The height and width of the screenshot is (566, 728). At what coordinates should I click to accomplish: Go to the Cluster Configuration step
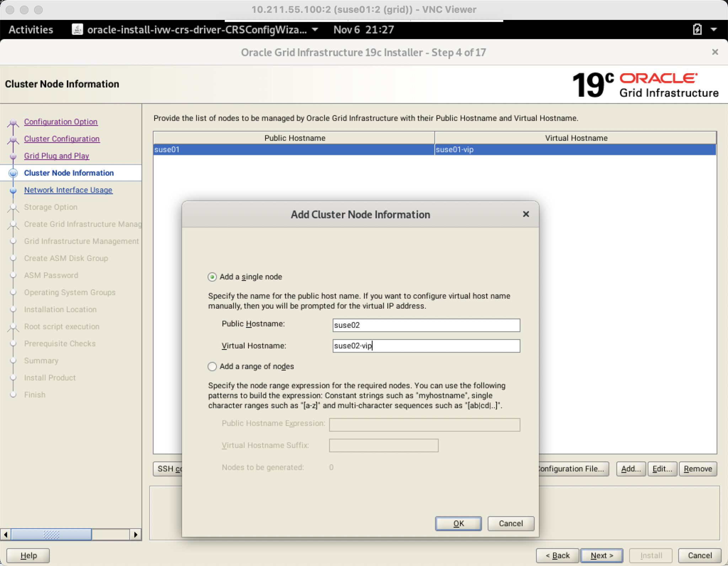pyautogui.click(x=61, y=139)
